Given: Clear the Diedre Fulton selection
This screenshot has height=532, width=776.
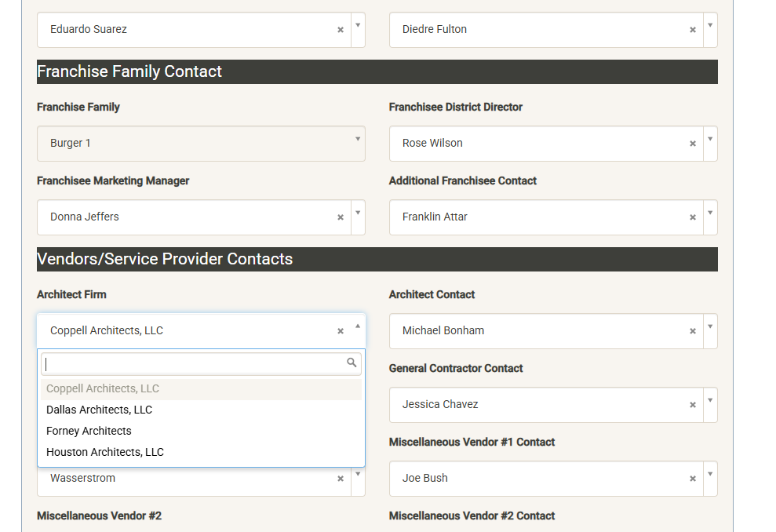Looking at the screenshot, I should [x=693, y=30].
